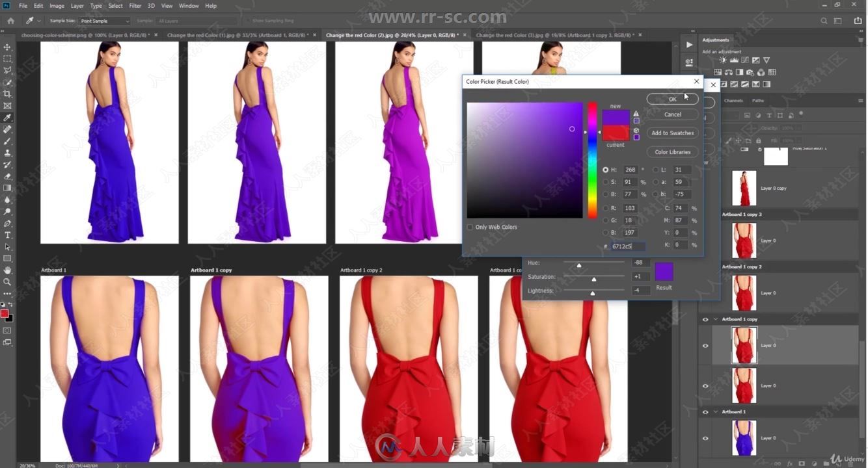Select the Pen tool

(7, 223)
